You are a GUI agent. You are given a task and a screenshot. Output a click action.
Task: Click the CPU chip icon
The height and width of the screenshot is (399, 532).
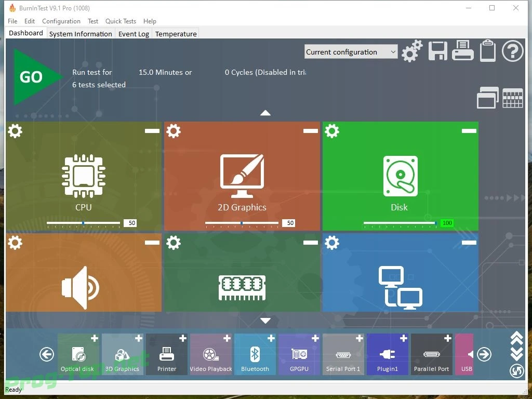click(x=84, y=176)
